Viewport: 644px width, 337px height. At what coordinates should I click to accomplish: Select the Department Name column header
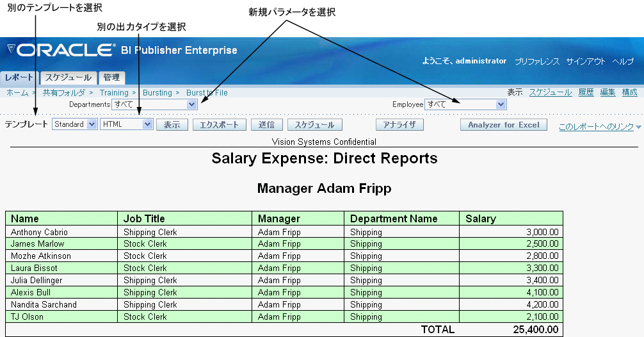[401, 218]
